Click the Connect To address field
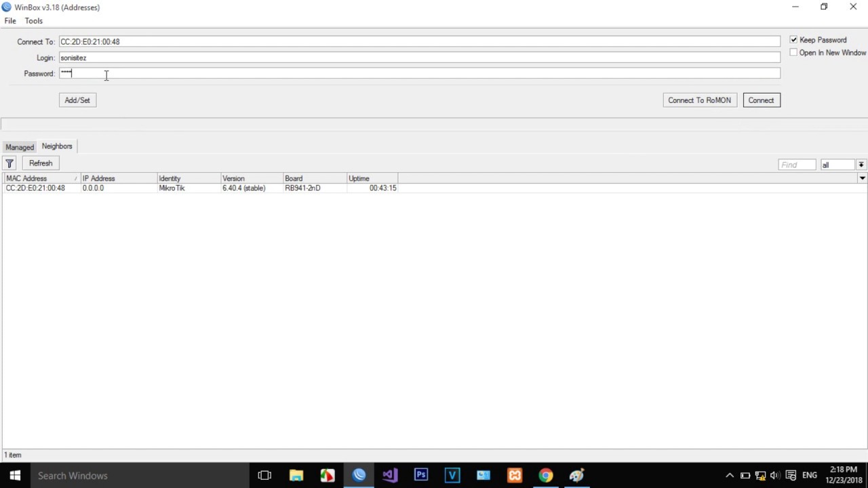This screenshot has width=868, height=488. point(420,41)
